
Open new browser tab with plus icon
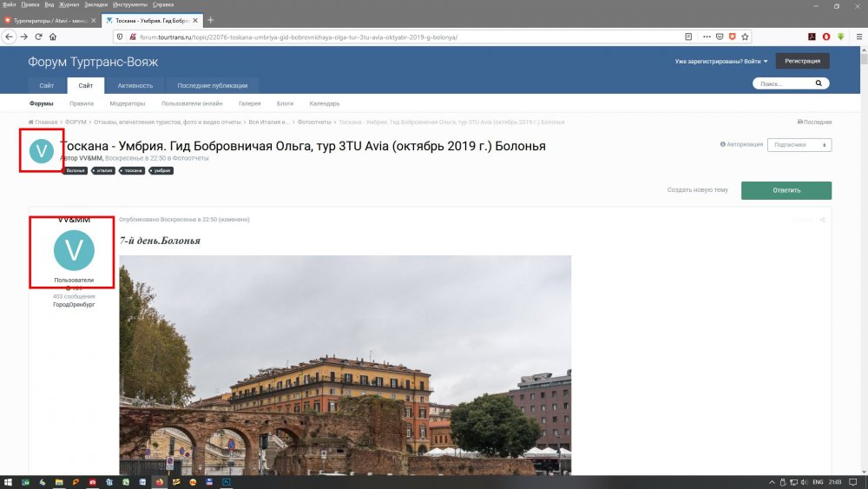(x=211, y=20)
